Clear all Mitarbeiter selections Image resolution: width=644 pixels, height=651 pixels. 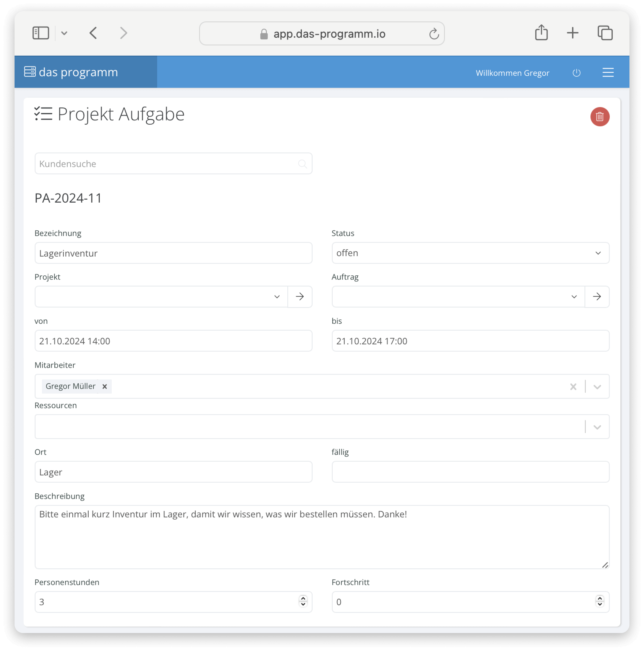[x=573, y=387]
